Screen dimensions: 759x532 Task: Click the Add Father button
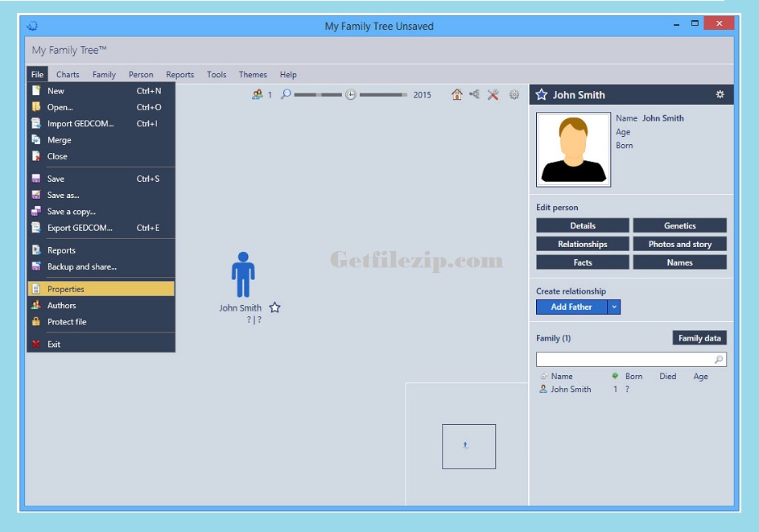pos(571,307)
